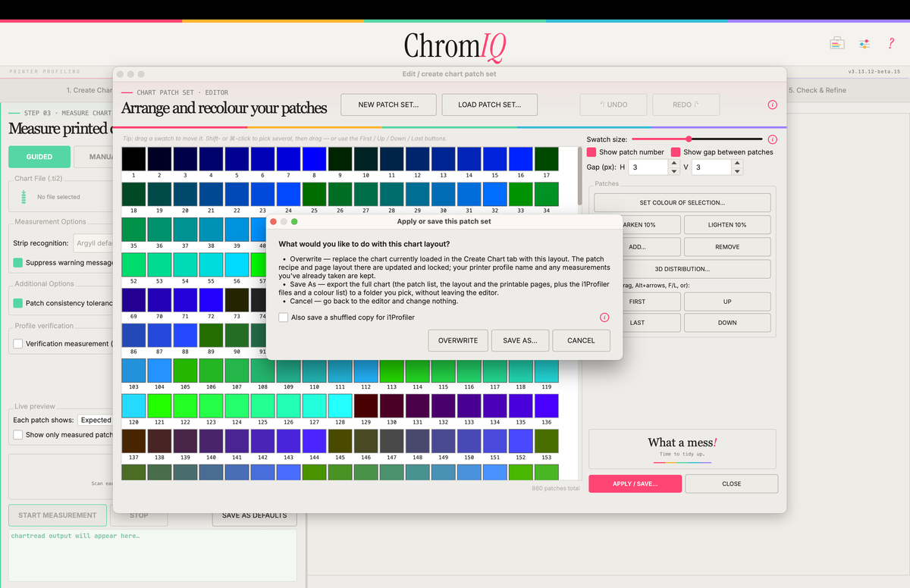Toggle Show patch number checkbox
910x588 pixels.
[591, 152]
